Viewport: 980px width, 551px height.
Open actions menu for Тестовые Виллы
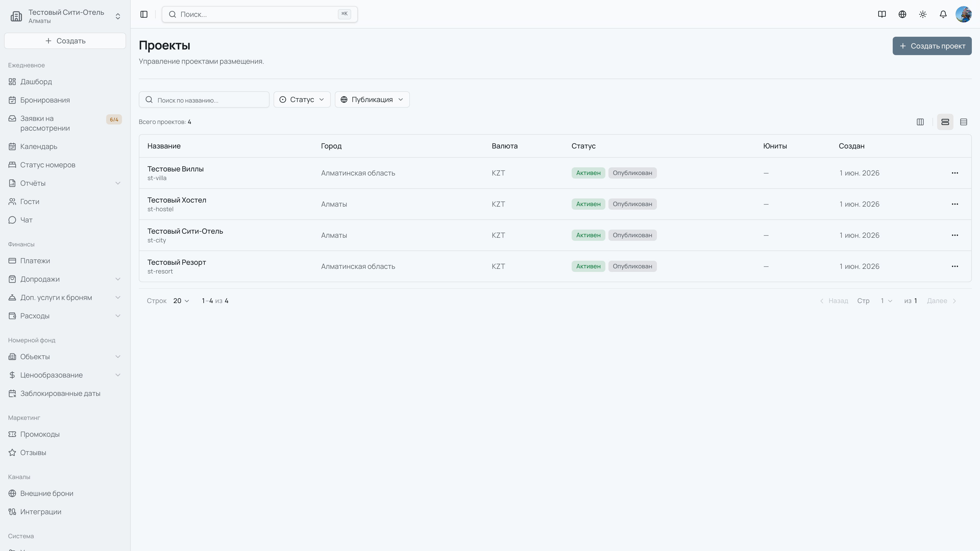tap(955, 173)
